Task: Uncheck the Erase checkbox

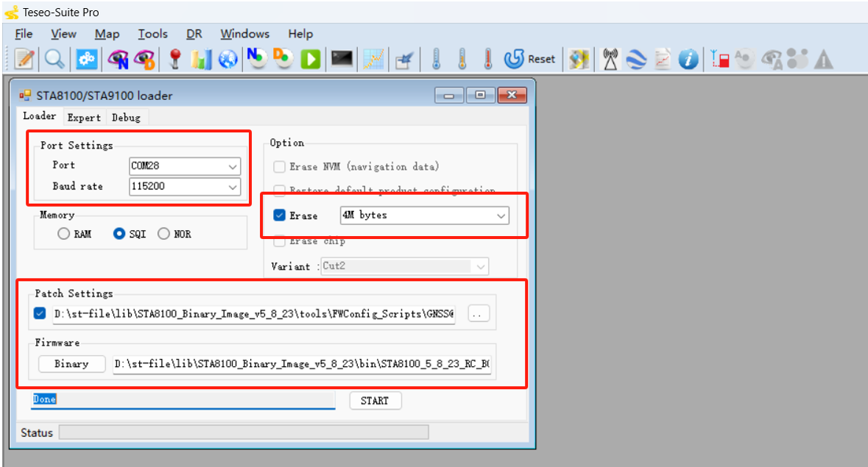Action: point(280,215)
